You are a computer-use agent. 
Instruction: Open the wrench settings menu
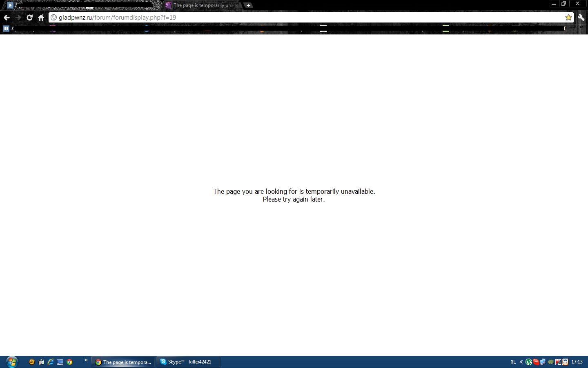pos(581,18)
